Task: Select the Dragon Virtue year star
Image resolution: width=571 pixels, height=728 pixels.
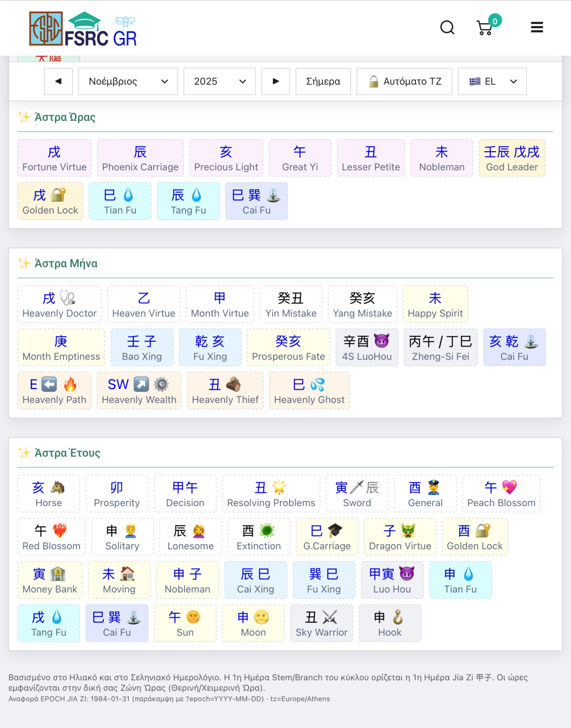Action: point(399,537)
